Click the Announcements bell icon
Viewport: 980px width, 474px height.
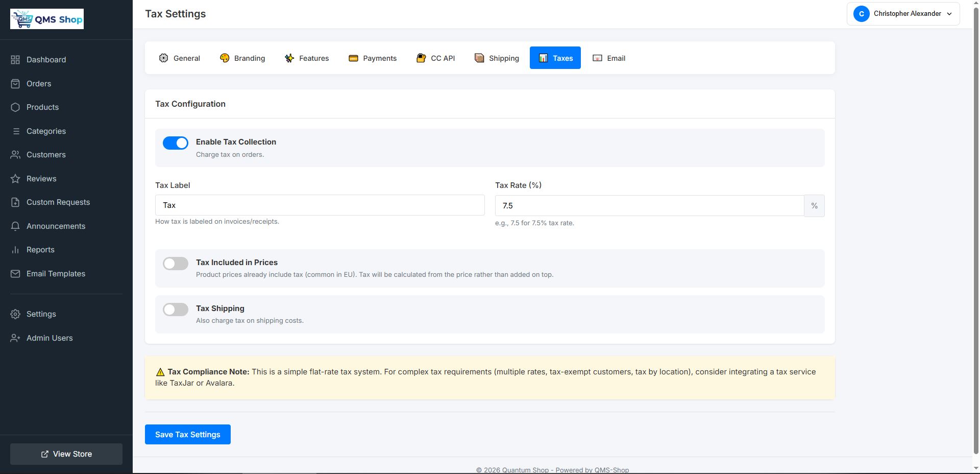[x=15, y=226]
